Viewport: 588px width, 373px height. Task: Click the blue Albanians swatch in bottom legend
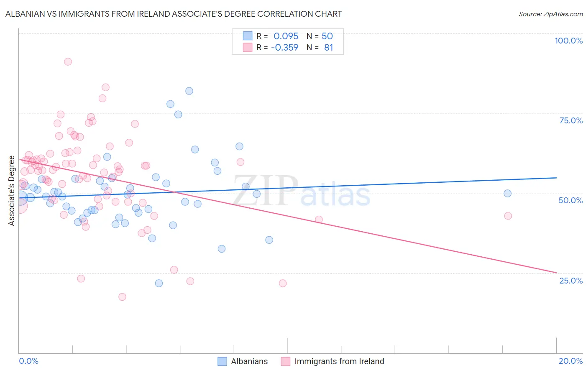coord(222,361)
